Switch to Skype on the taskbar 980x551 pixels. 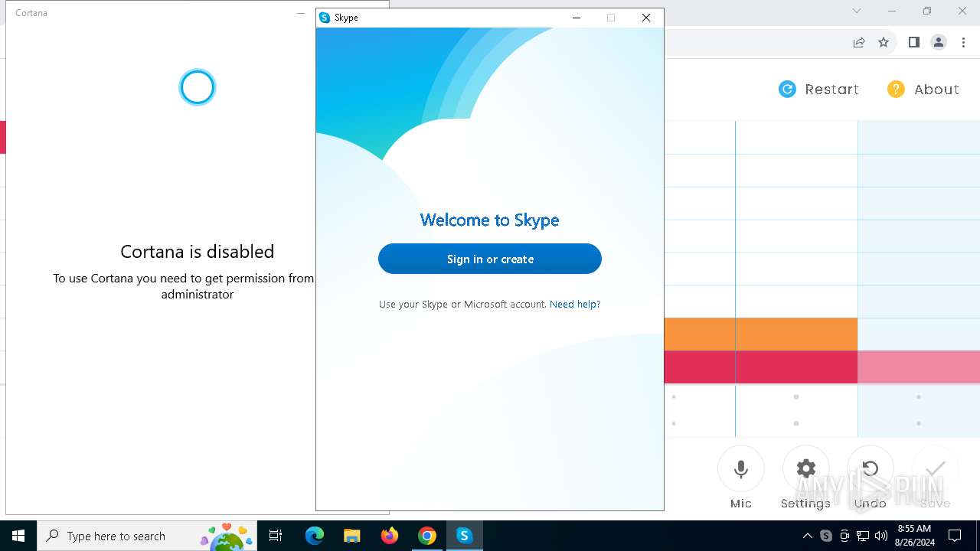[464, 536]
